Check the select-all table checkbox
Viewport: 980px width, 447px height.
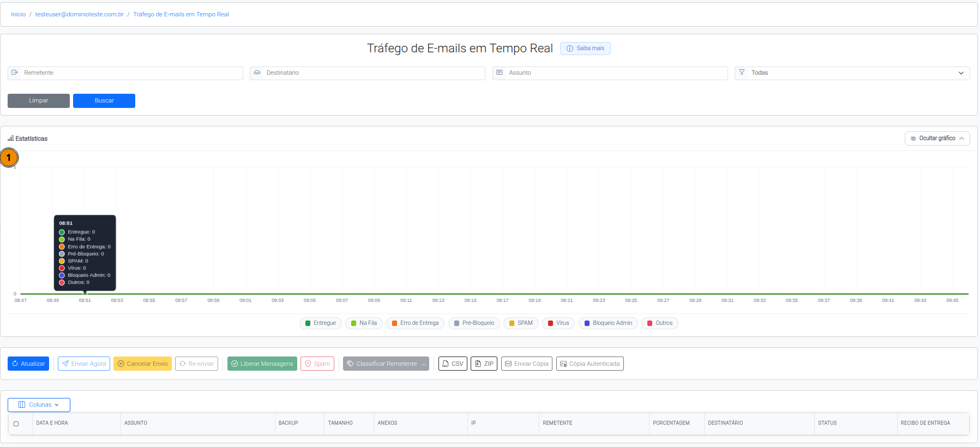pyautogui.click(x=16, y=424)
